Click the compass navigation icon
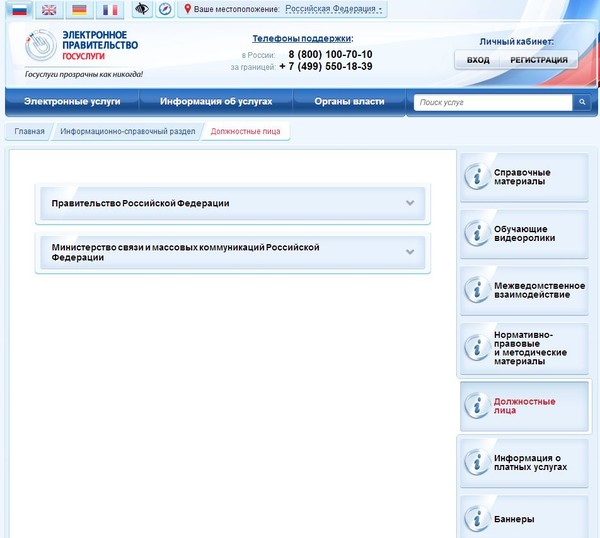 tap(165, 9)
